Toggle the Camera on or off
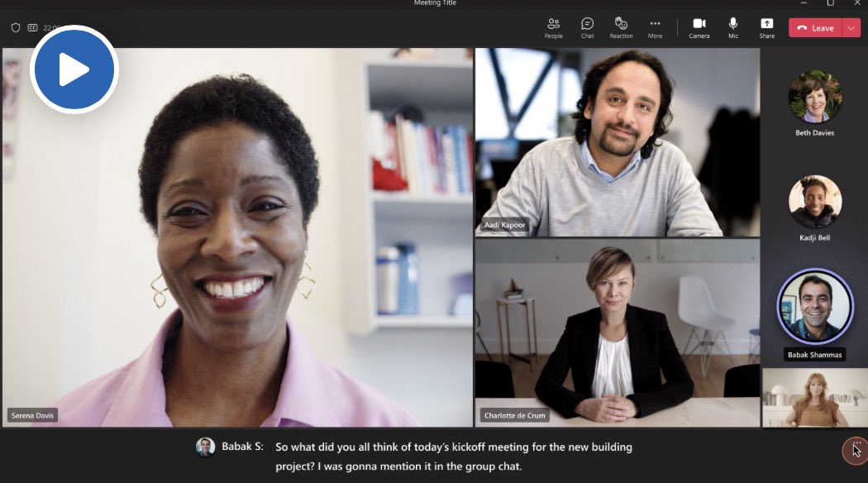The image size is (868, 483). pyautogui.click(x=699, y=28)
